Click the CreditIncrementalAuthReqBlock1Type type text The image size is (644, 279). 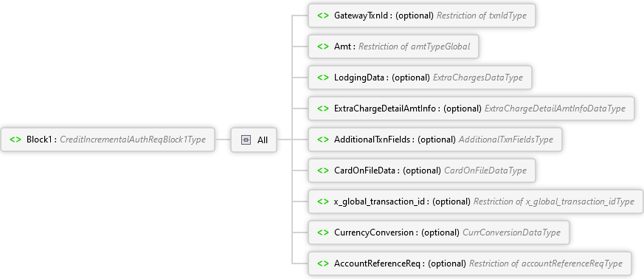tap(133, 139)
